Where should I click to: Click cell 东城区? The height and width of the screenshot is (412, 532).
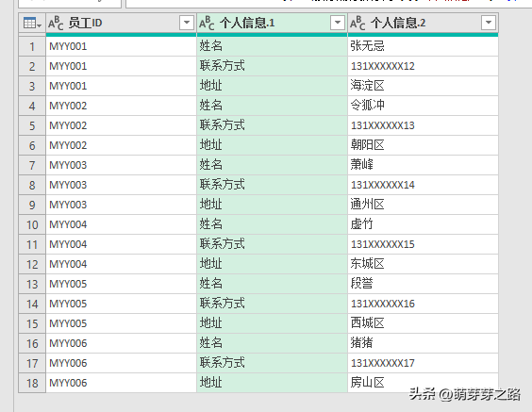coord(424,264)
